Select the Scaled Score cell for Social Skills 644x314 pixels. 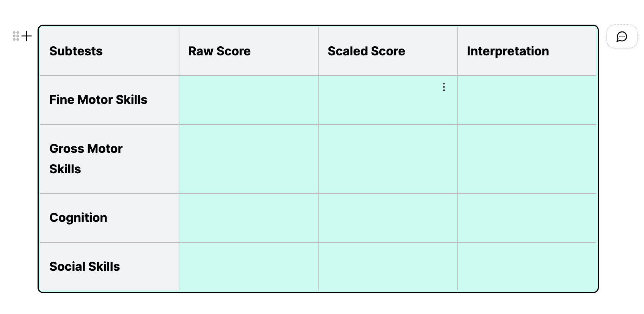pyautogui.click(x=388, y=266)
